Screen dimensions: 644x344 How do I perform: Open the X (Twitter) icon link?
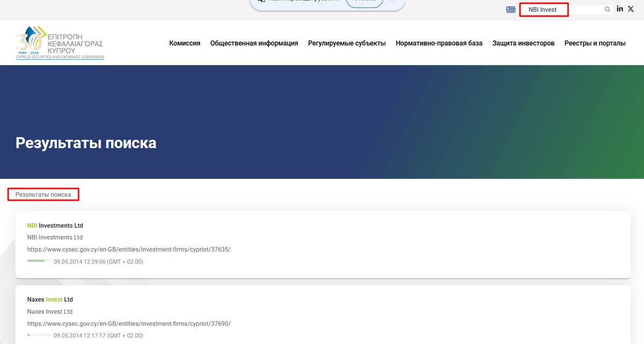(631, 9)
